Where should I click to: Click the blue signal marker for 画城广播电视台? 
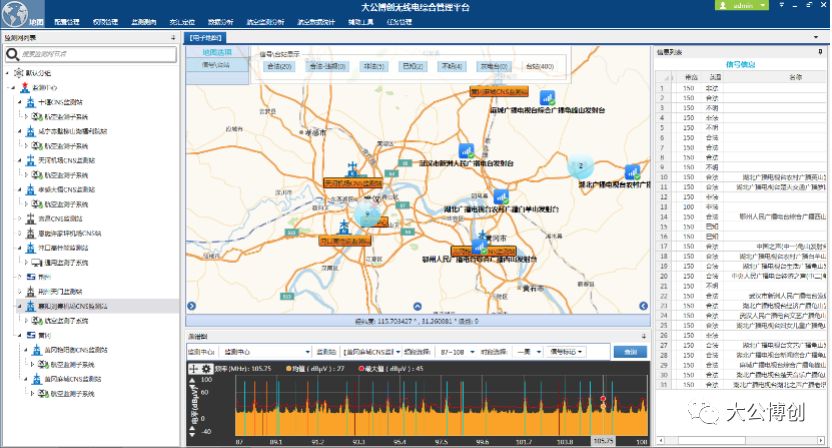pyautogui.click(x=547, y=98)
